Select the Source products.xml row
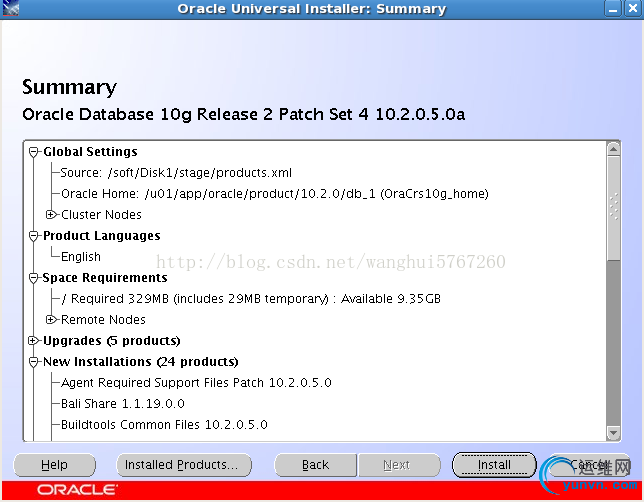The image size is (644, 502). [x=176, y=173]
